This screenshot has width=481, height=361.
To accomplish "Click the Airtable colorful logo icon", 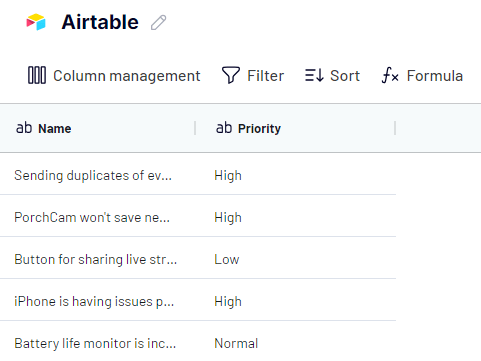I will pyautogui.click(x=36, y=22).
